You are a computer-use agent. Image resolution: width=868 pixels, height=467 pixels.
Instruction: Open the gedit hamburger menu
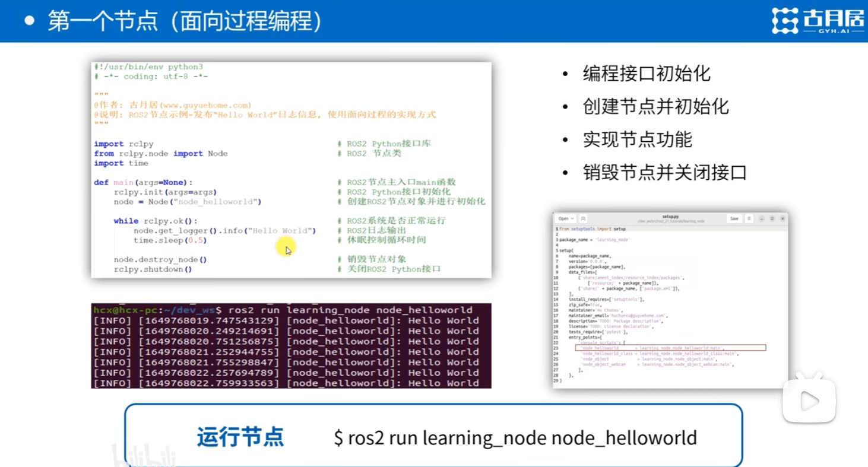point(749,218)
